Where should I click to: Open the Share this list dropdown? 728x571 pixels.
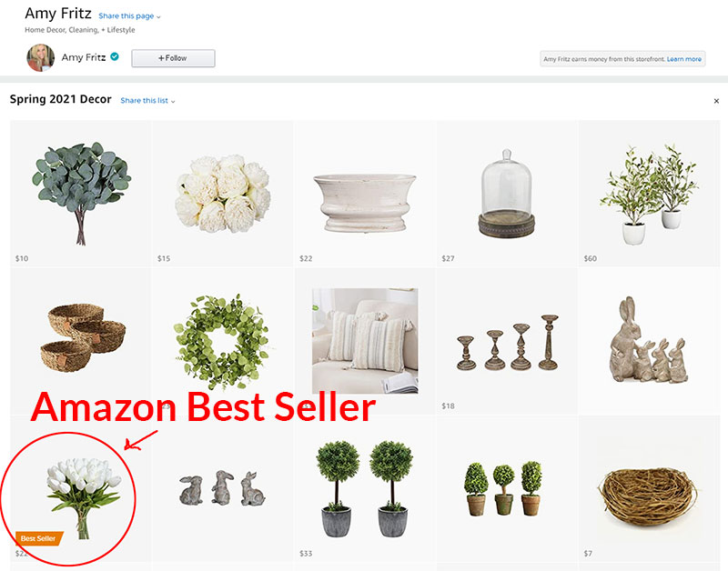coord(147,101)
